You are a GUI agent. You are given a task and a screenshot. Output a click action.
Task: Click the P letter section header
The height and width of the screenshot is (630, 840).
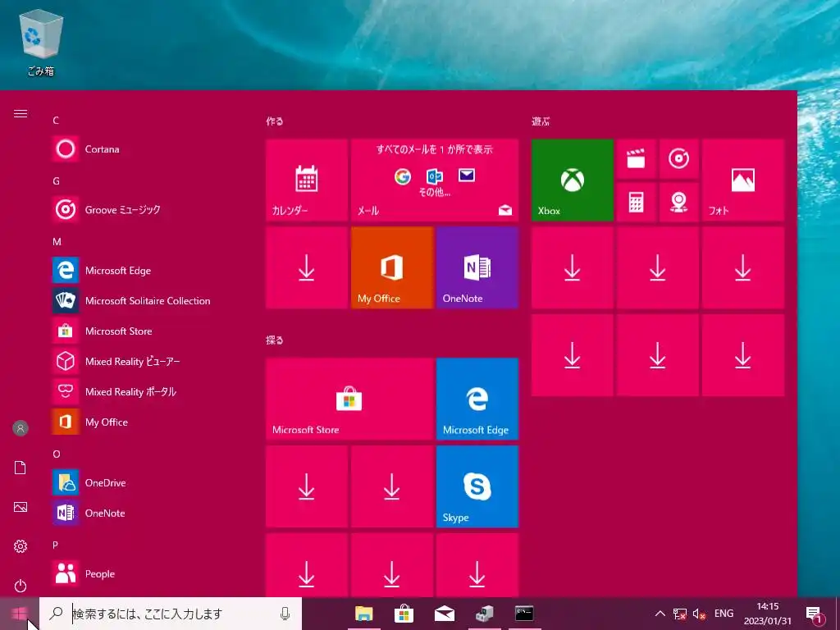55,545
